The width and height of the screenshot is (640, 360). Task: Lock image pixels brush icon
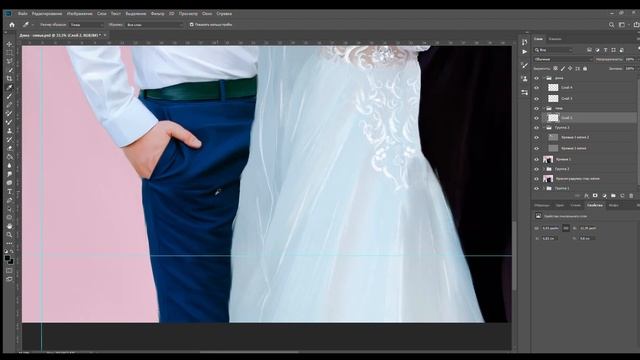(563, 69)
